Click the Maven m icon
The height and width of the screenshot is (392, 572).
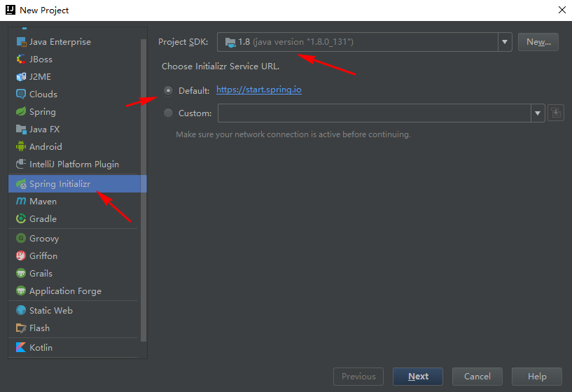click(x=21, y=202)
